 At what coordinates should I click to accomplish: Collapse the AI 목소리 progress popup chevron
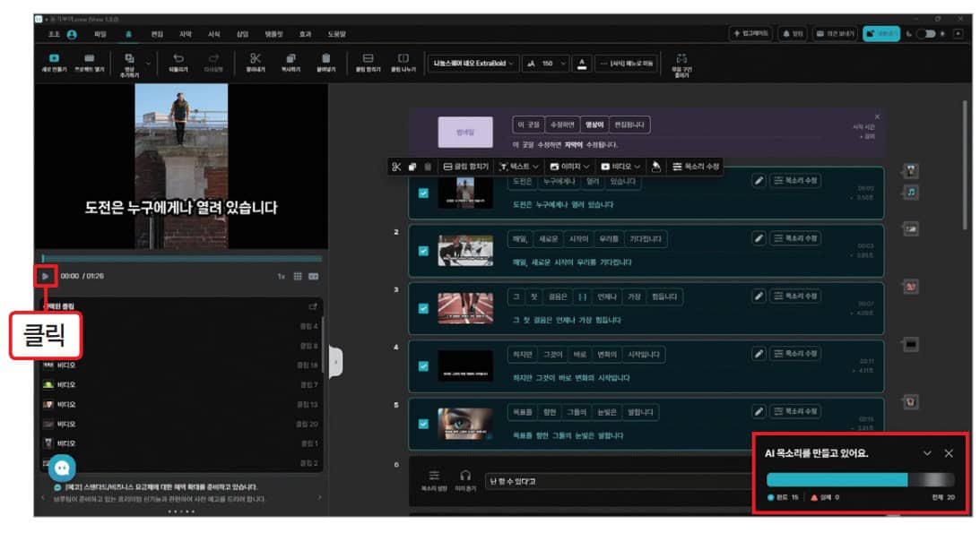tap(927, 454)
